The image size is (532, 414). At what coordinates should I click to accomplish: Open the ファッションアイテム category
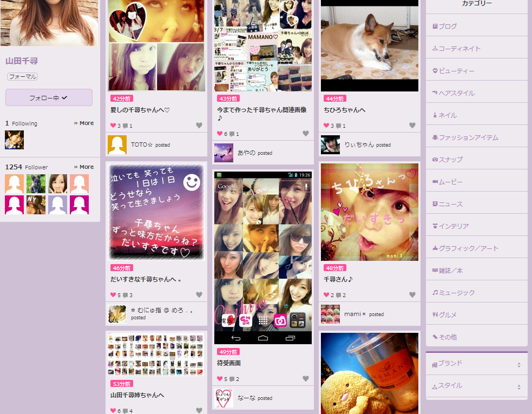(x=476, y=137)
